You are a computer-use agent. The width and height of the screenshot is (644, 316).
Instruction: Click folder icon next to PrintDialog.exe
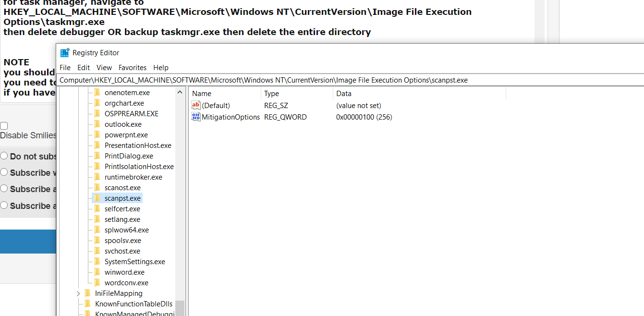click(97, 156)
